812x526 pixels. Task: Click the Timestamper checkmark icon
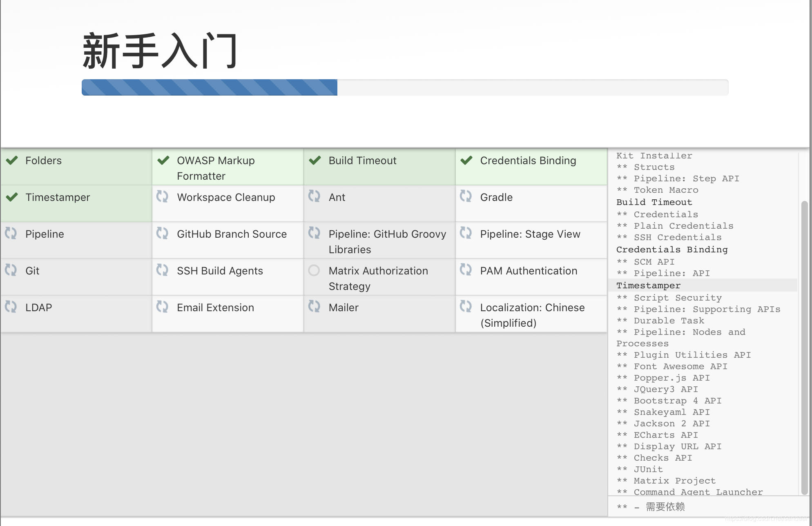pos(12,197)
